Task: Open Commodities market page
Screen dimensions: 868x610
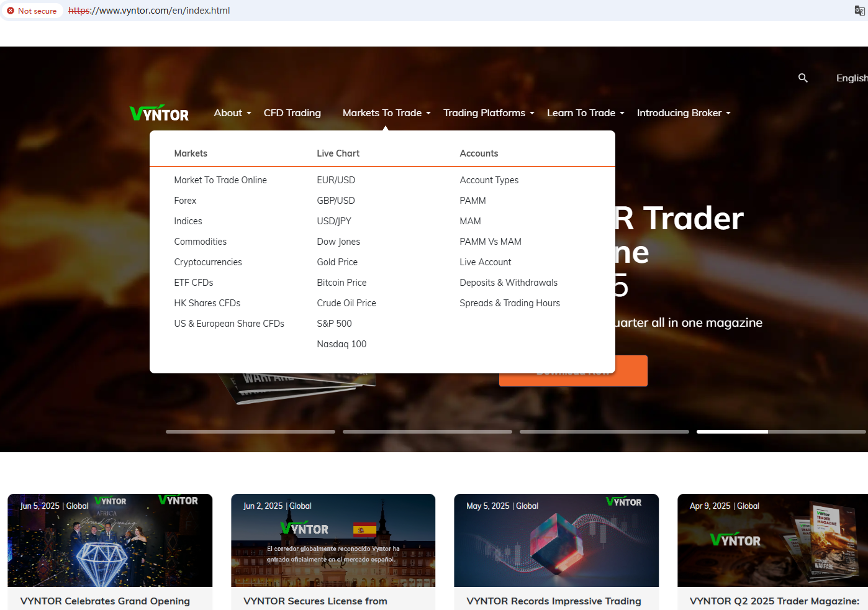Action: [201, 242]
